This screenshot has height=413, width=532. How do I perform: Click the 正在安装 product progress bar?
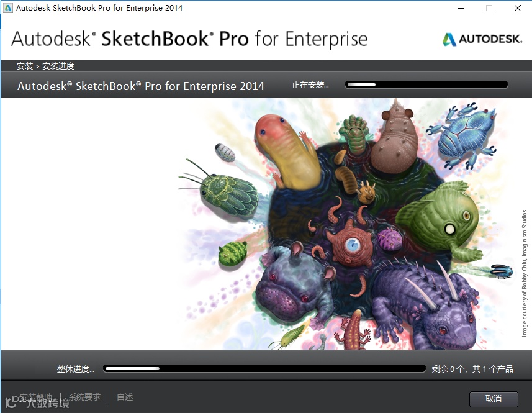(426, 84)
